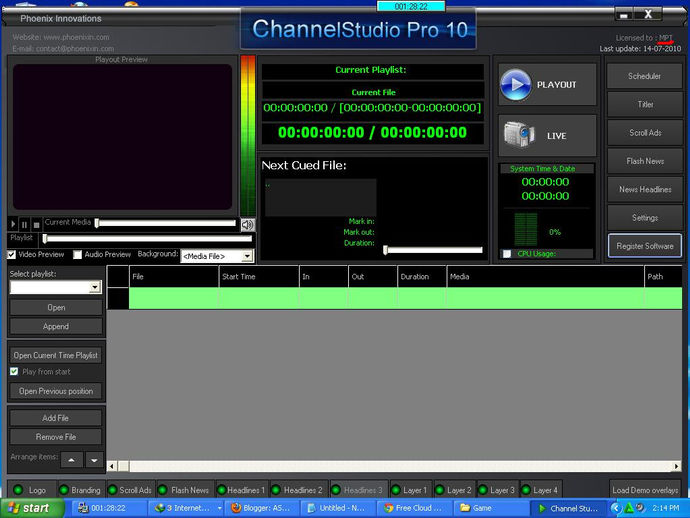
Task: Click the LIVE camera icon
Action: point(519,135)
